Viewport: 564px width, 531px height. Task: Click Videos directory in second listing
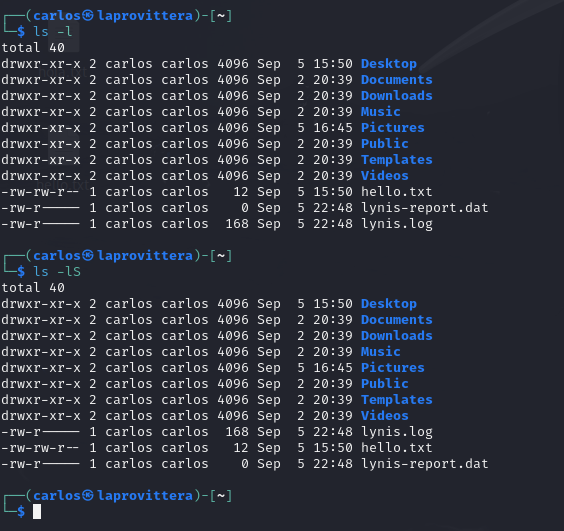[x=385, y=416]
